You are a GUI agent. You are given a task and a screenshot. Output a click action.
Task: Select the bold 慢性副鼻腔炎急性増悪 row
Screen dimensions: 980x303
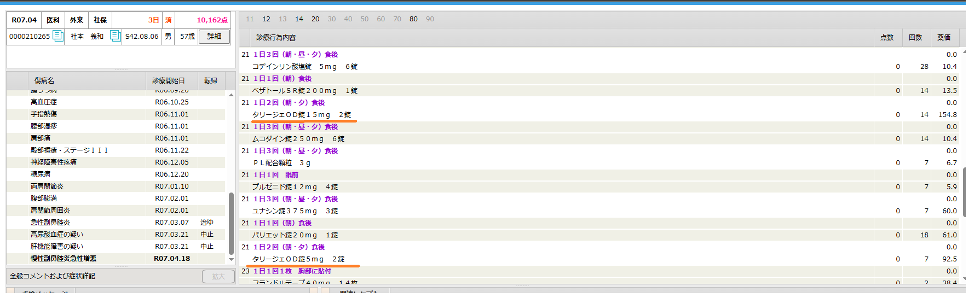click(x=116, y=259)
